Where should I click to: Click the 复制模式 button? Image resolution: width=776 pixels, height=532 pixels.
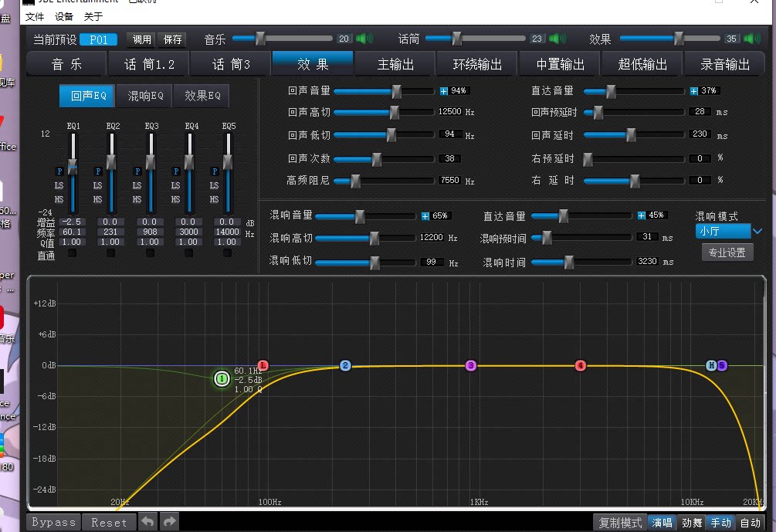(620, 523)
